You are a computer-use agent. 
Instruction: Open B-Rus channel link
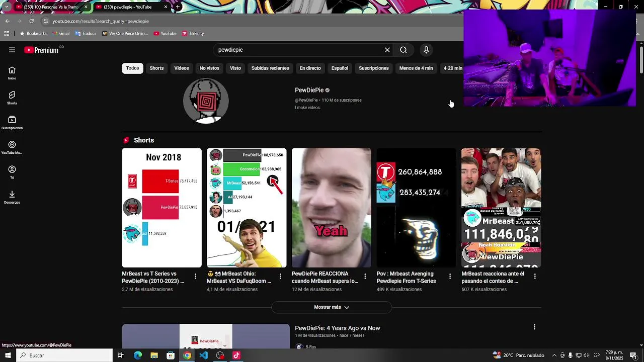[311, 347]
